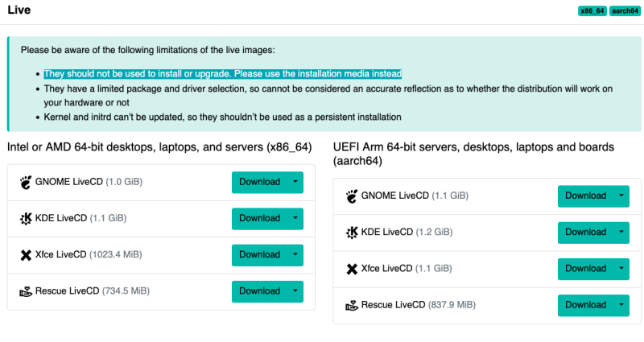
Task: Expand download options for x86_64 GNOME LiveCD
Action: [295, 182]
